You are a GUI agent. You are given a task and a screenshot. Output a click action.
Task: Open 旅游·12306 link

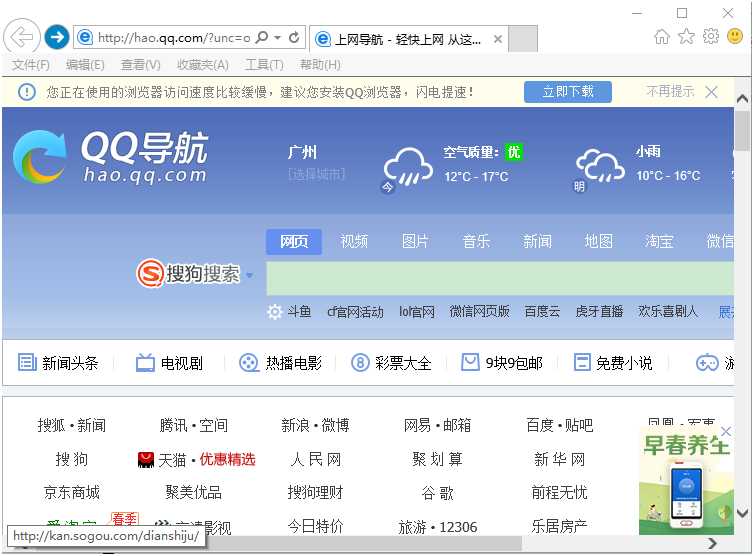(438, 527)
